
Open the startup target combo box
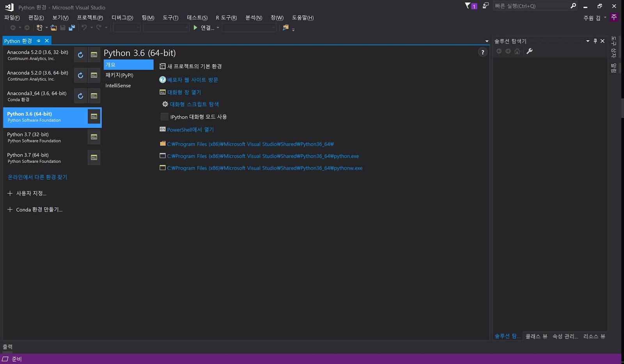click(x=249, y=28)
